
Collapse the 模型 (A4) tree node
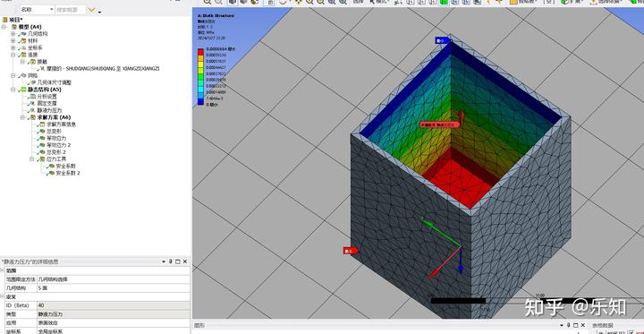click(x=4, y=27)
